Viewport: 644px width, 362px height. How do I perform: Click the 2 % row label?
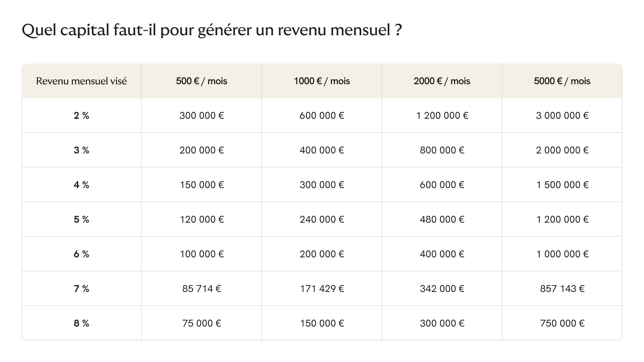click(x=82, y=116)
